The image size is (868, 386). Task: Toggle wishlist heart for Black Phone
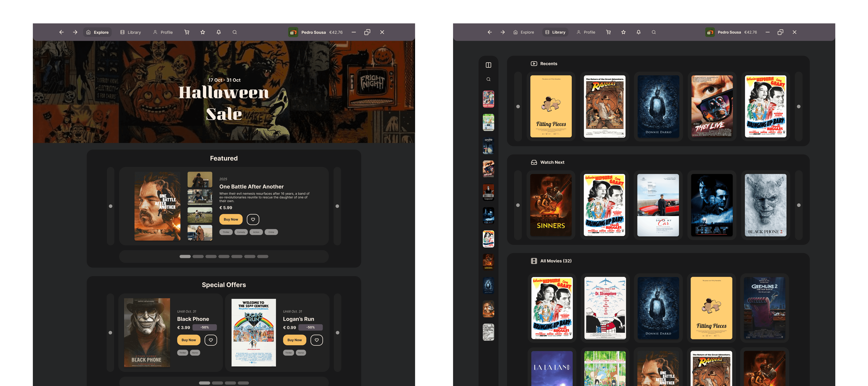211,340
